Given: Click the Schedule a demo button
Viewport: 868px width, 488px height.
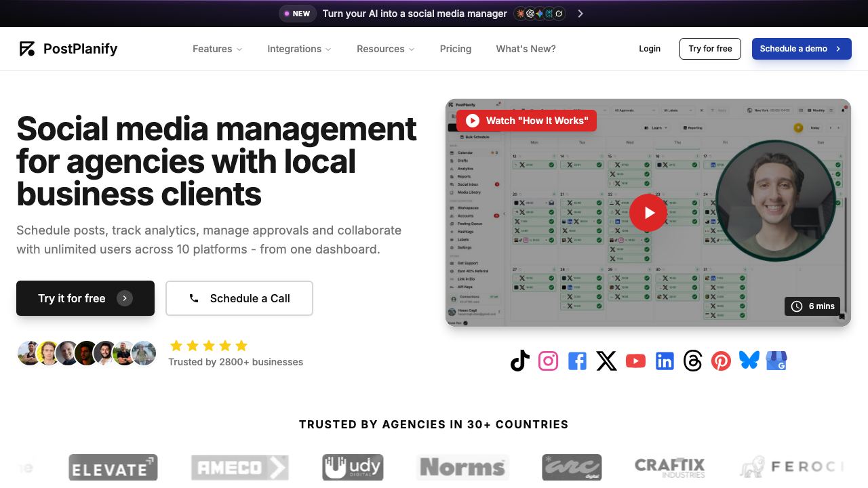Looking at the screenshot, I should point(802,49).
